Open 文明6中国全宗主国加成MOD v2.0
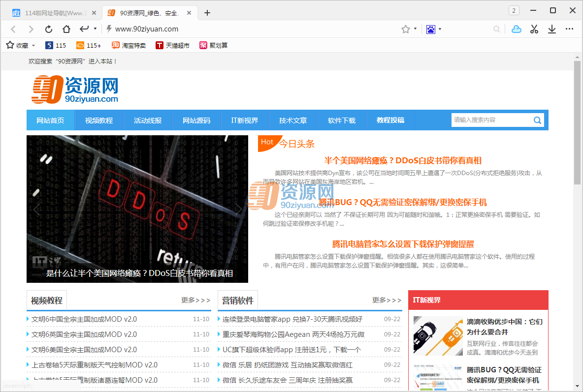Image resolution: width=583 pixels, height=392 pixels. point(84,319)
